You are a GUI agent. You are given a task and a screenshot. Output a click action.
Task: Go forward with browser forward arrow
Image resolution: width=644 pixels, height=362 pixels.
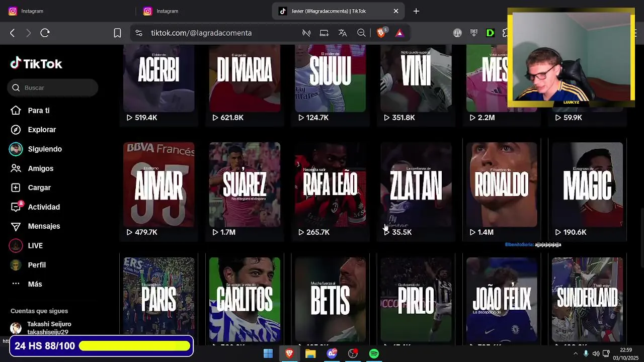[x=29, y=33]
